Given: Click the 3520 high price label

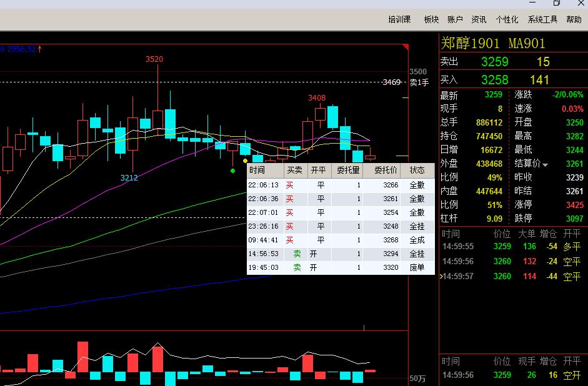Looking at the screenshot, I should click(x=154, y=59).
